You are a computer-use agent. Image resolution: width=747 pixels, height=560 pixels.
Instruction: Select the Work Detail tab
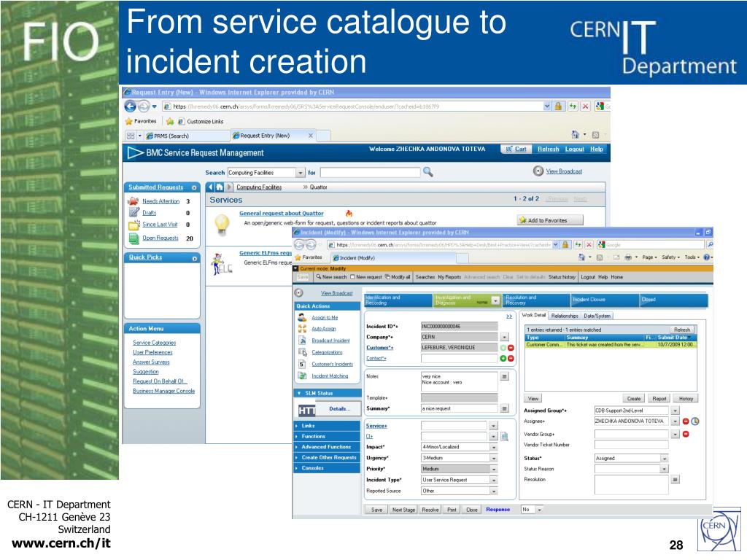pos(533,315)
